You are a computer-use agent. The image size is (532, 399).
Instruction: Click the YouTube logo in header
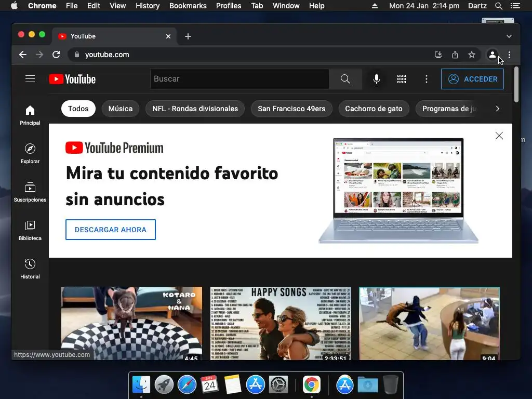click(x=72, y=79)
